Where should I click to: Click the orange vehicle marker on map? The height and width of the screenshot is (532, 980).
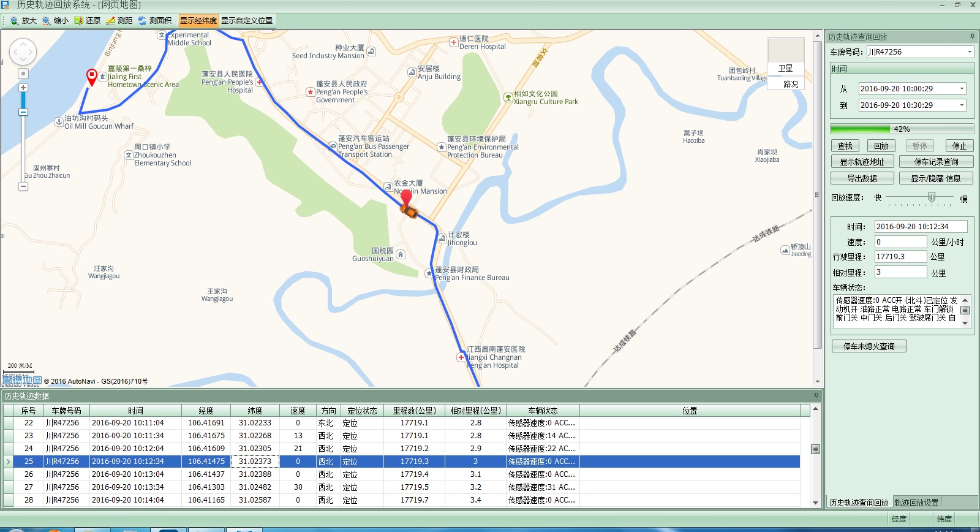pos(409,211)
